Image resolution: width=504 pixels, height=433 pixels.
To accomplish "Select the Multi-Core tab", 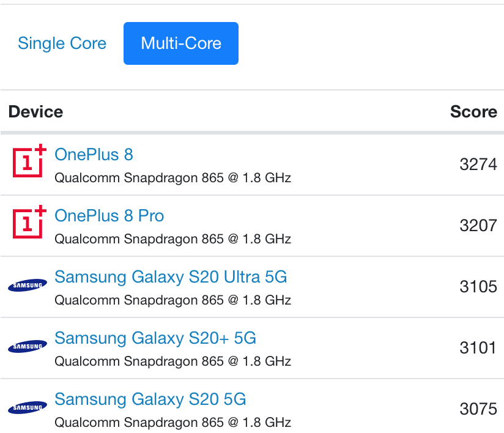I will pos(181,43).
